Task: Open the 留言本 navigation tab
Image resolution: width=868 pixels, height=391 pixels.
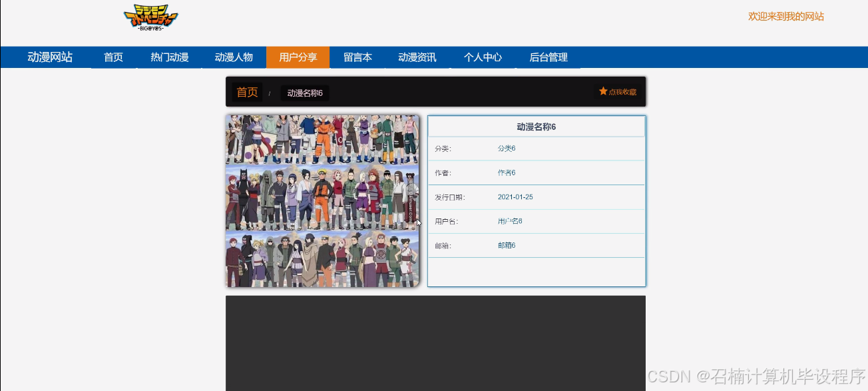Action: click(357, 57)
